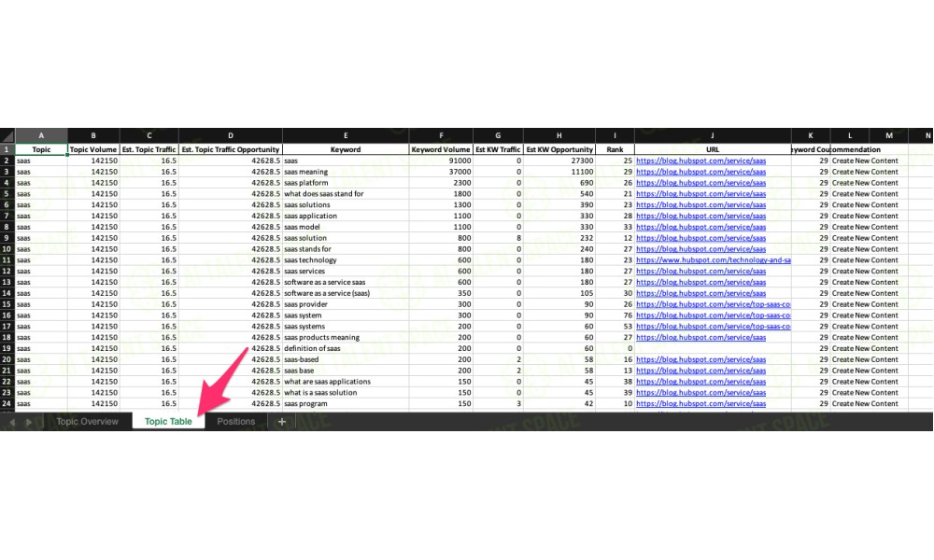Screen dimensions: 934x560
Task: Select keyword cell 'definition of saas'
Action: tap(346, 349)
